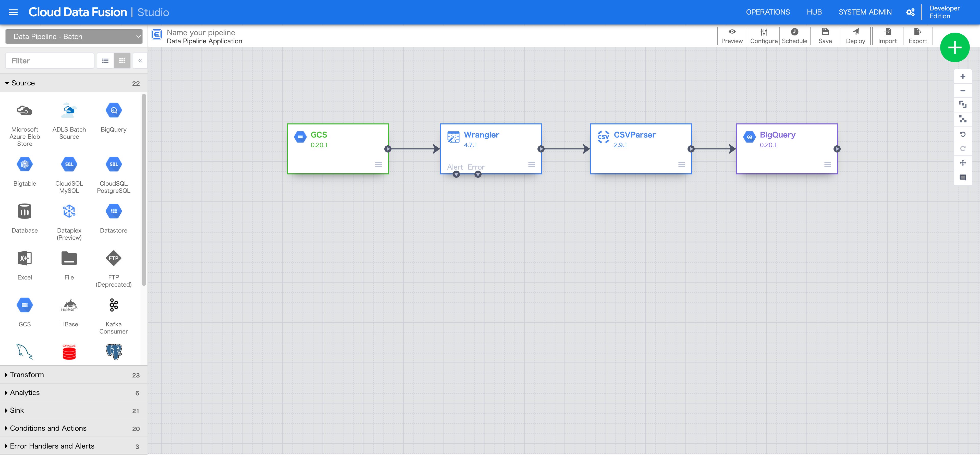The height and width of the screenshot is (459, 980).
Task: Add HBase source plugin
Action: [69, 312]
